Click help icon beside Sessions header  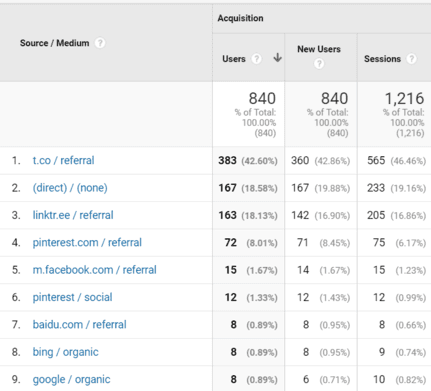coord(412,59)
